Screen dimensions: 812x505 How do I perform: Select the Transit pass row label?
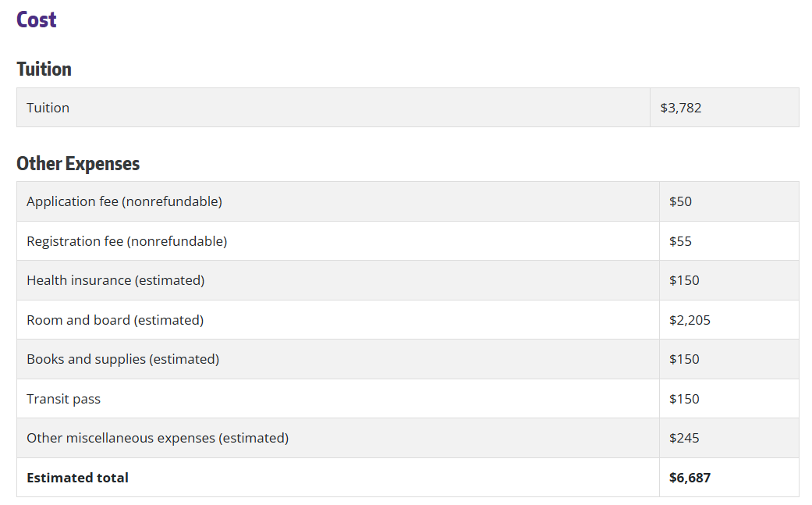63,399
